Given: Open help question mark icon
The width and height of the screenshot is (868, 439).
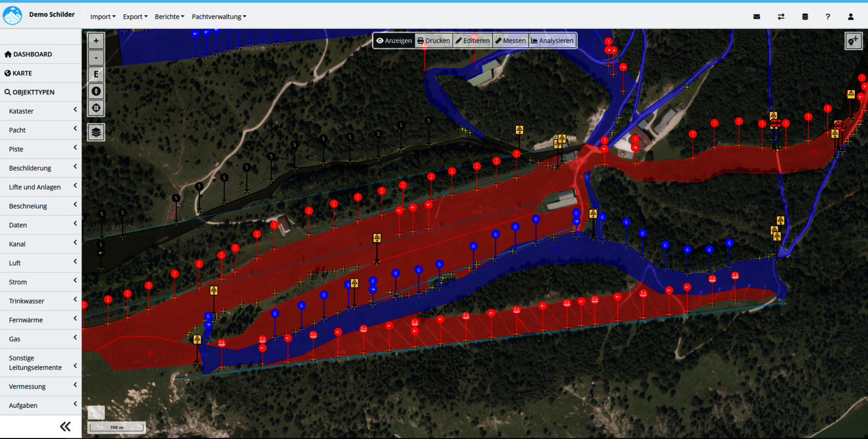Looking at the screenshot, I should (x=828, y=17).
